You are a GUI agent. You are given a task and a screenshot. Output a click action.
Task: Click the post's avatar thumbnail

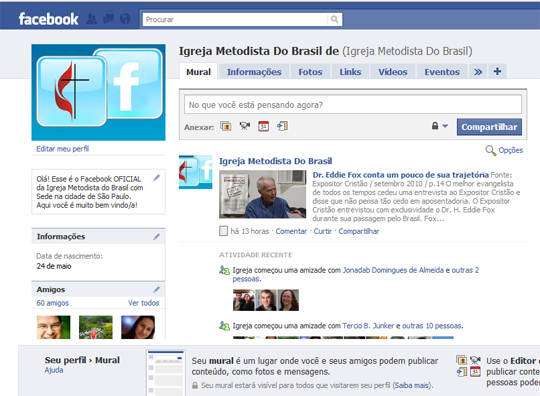pyautogui.click(x=195, y=172)
